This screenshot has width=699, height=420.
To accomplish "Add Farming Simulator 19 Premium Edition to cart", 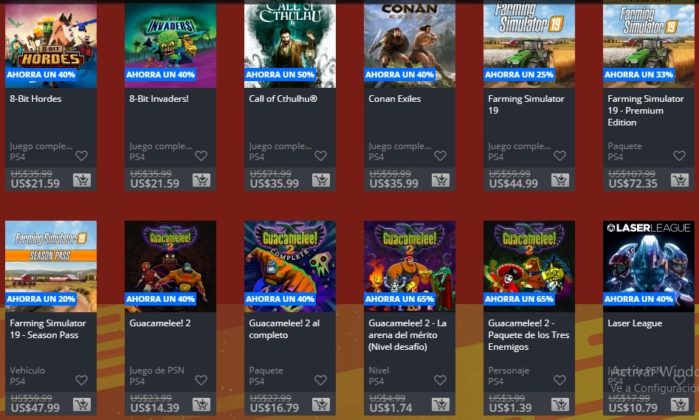I will (679, 180).
